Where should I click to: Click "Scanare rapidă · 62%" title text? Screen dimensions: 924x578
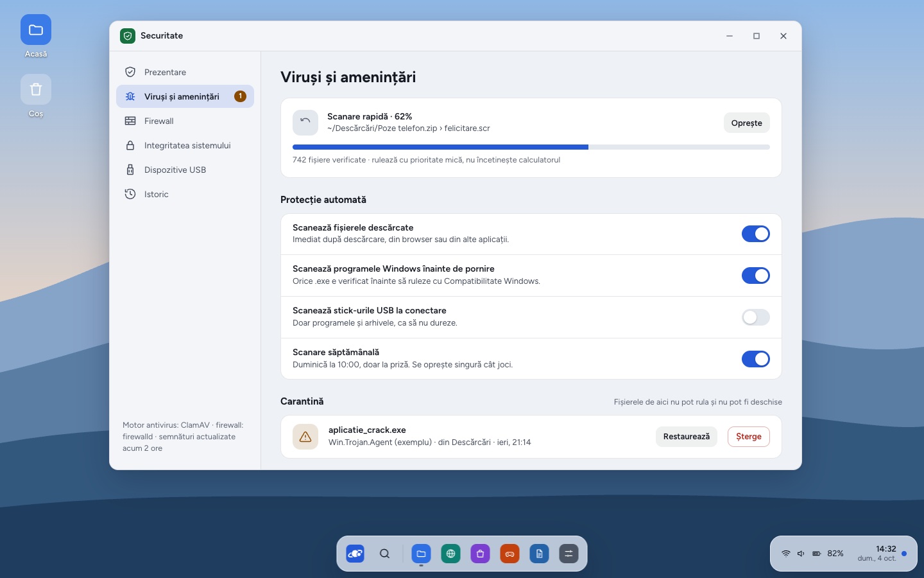(370, 116)
